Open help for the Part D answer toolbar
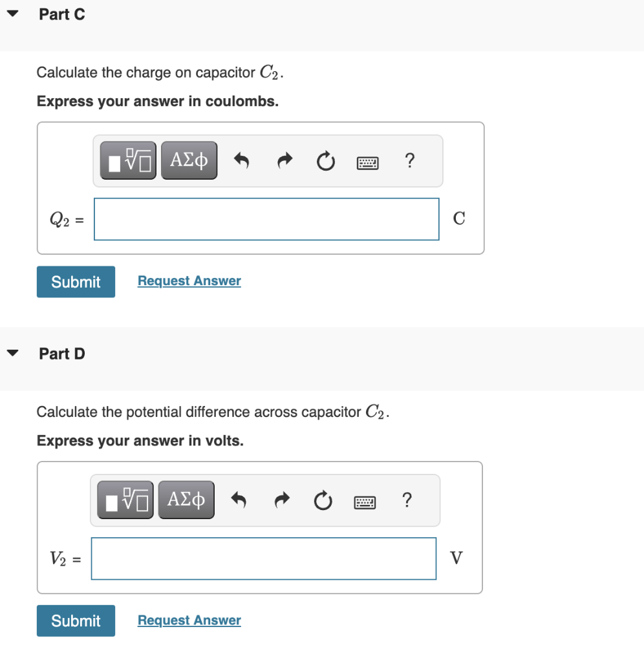Viewport: 644px width, 662px height. [407, 500]
